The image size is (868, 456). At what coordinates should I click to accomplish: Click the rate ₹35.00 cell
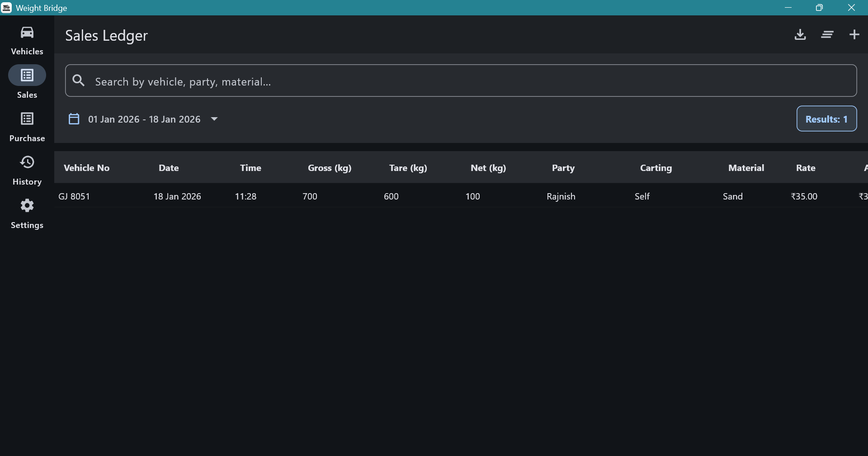point(804,196)
